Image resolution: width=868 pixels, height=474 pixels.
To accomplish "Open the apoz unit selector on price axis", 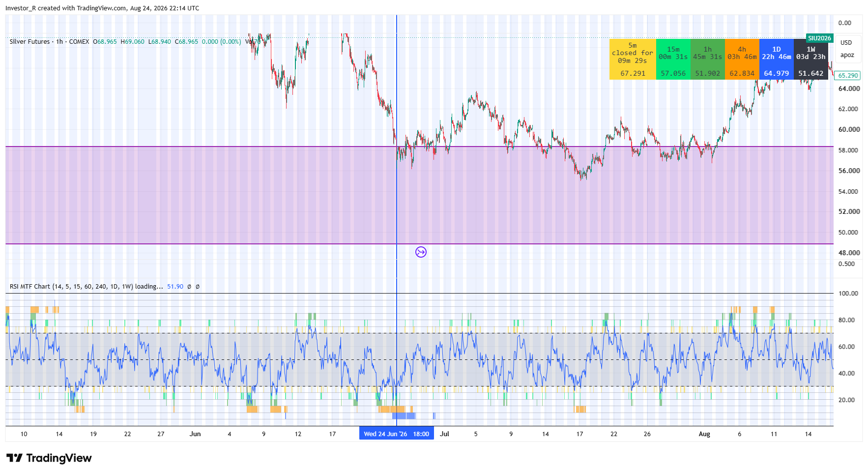I will point(847,55).
